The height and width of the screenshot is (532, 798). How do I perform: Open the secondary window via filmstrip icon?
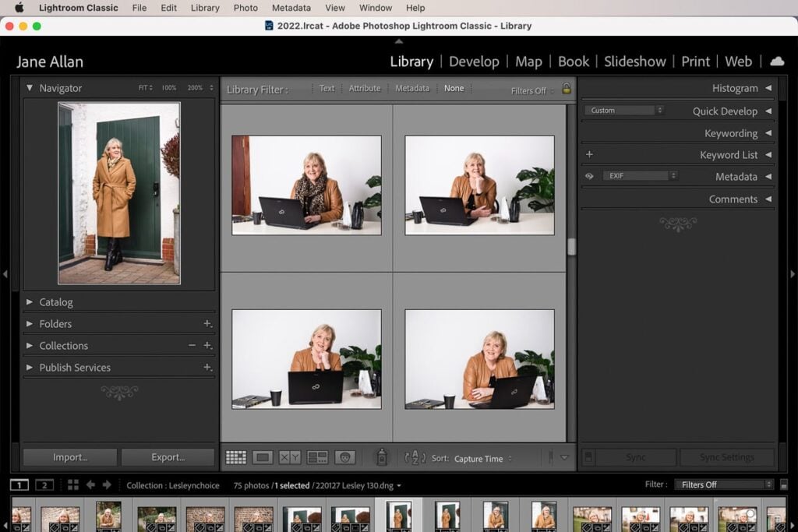[x=44, y=484]
